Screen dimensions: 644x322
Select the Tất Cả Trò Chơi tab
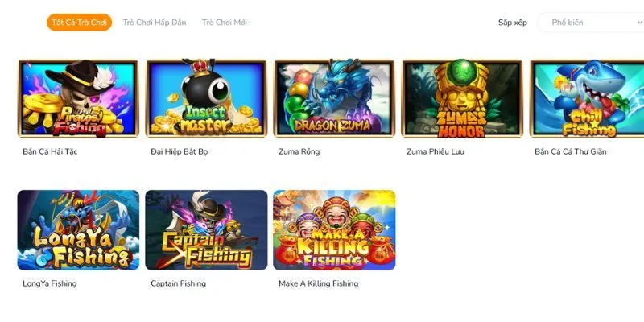(79, 23)
